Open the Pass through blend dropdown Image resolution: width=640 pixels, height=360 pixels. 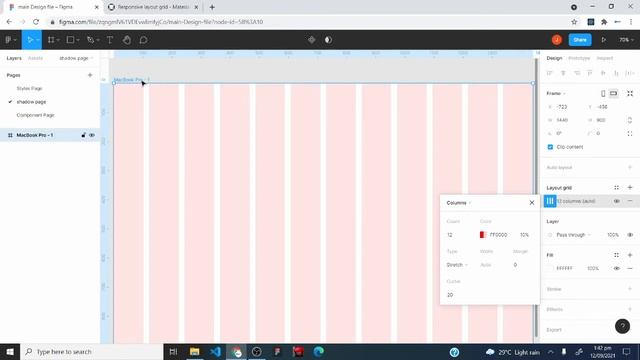coord(573,235)
